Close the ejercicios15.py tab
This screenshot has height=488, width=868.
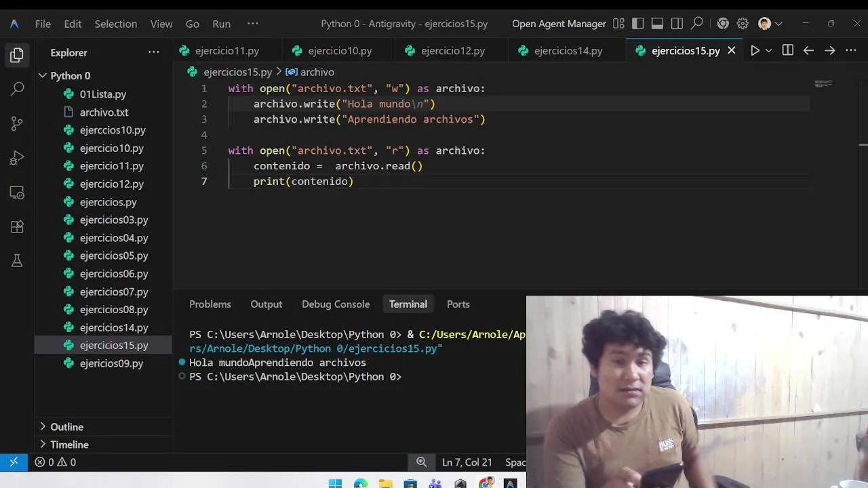click(732, 51)
